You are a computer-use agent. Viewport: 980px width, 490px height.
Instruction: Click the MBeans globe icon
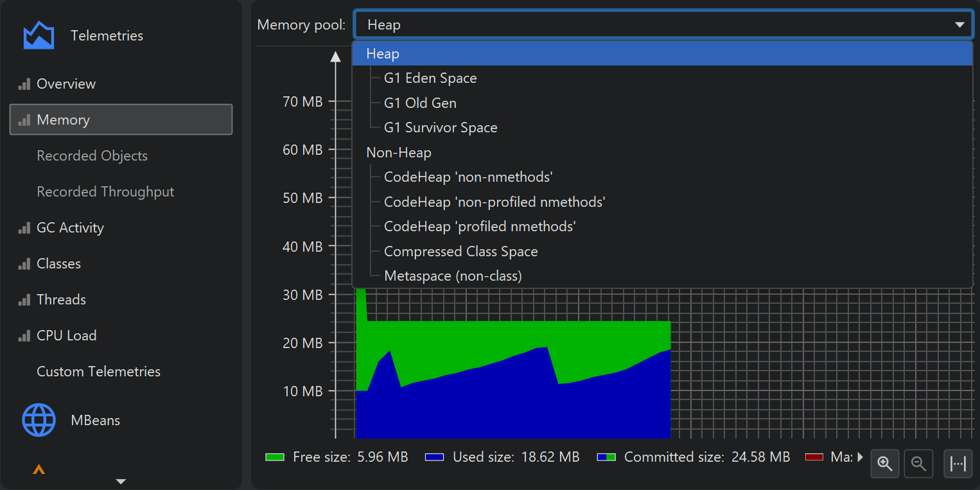coord(39,420)
